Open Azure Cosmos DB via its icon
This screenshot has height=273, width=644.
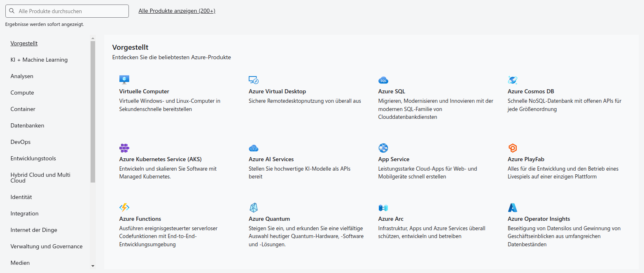click(513, 79)
